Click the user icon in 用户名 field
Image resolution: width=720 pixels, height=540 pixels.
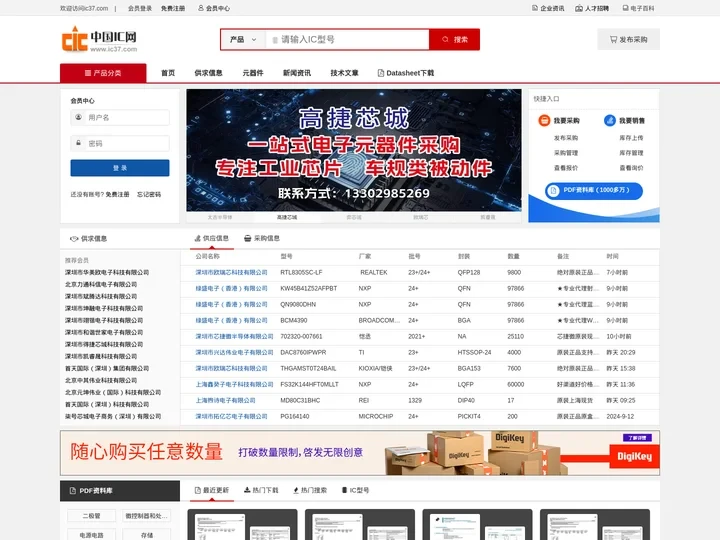[x=79, y=117]
